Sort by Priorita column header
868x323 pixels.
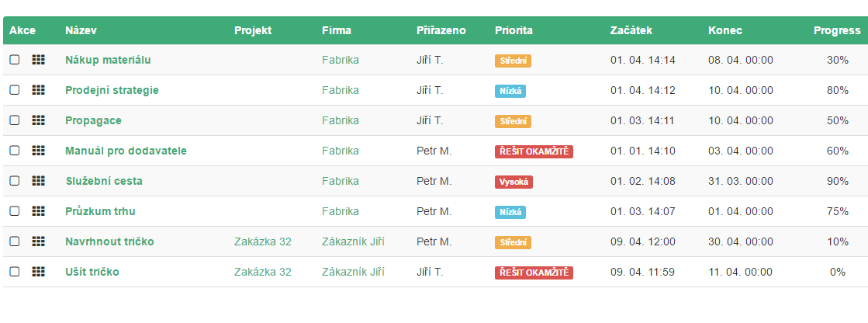(x=514, y=30)
